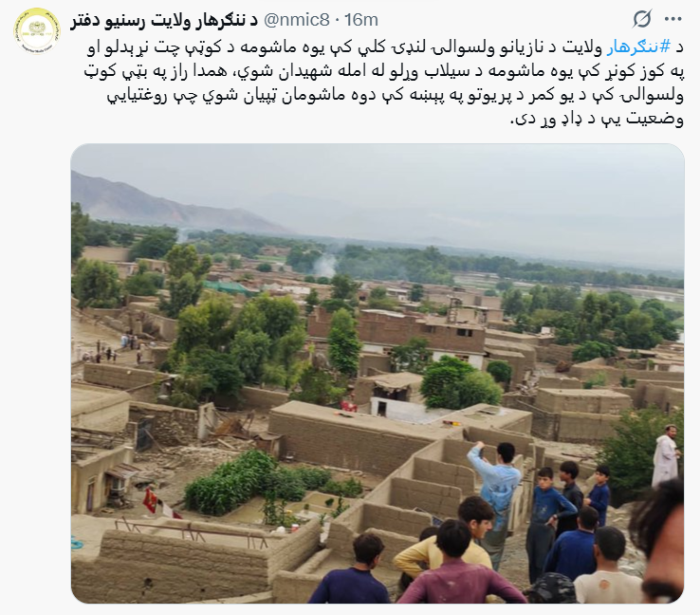
Task: Click the round yellow profile avatar
Action: (36, 30)
